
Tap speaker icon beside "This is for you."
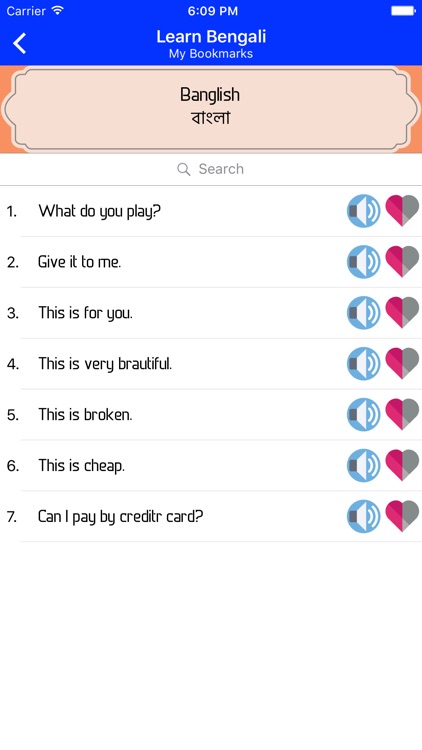(364, 313)
